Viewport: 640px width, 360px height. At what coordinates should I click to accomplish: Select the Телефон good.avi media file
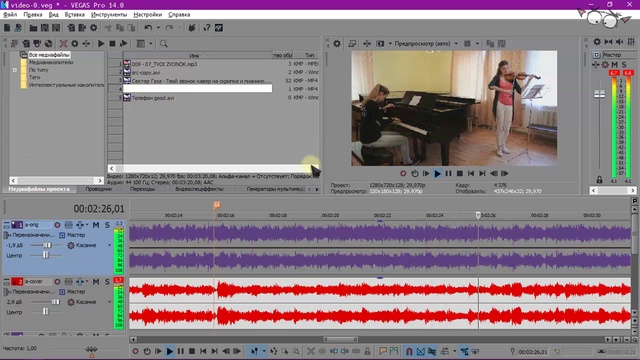153,98
